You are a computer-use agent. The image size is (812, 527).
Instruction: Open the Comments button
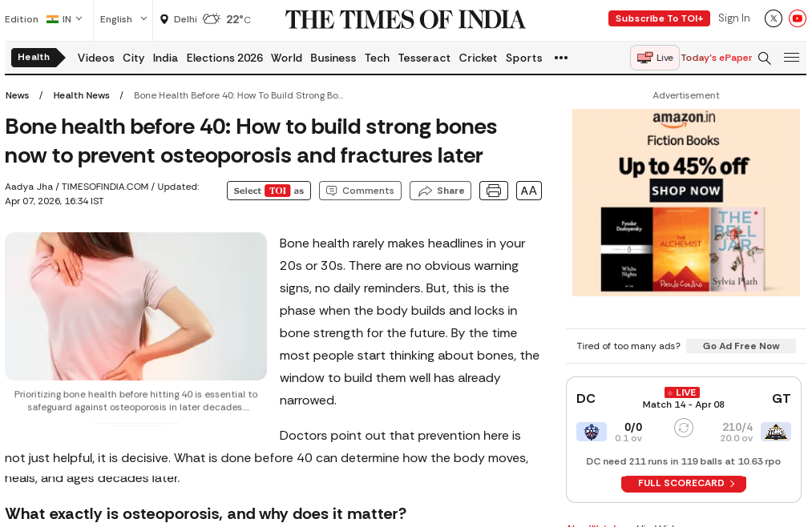click(x=360, y=191)
